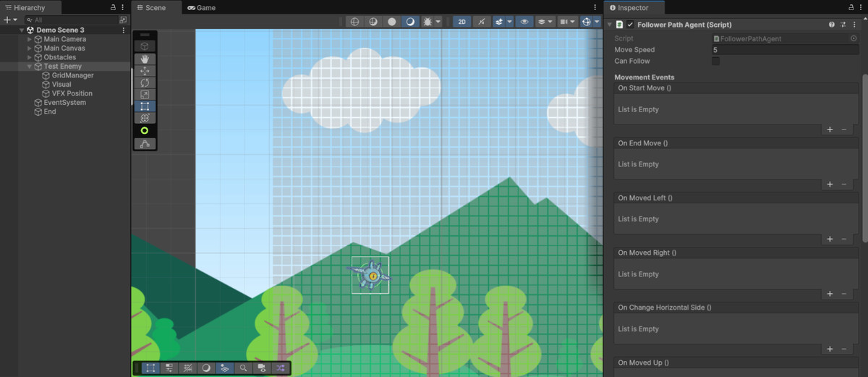The image size is (868, 377).
Task: Toggle the gizmos globe button
Action: (587, 22)
